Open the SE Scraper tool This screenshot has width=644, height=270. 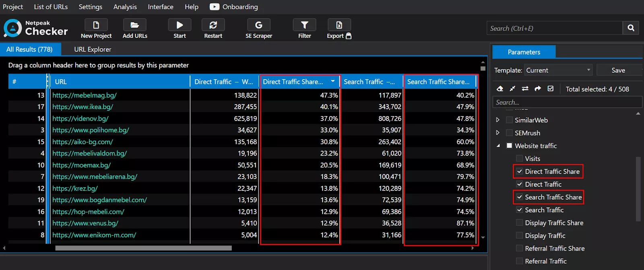coord(259,25)
